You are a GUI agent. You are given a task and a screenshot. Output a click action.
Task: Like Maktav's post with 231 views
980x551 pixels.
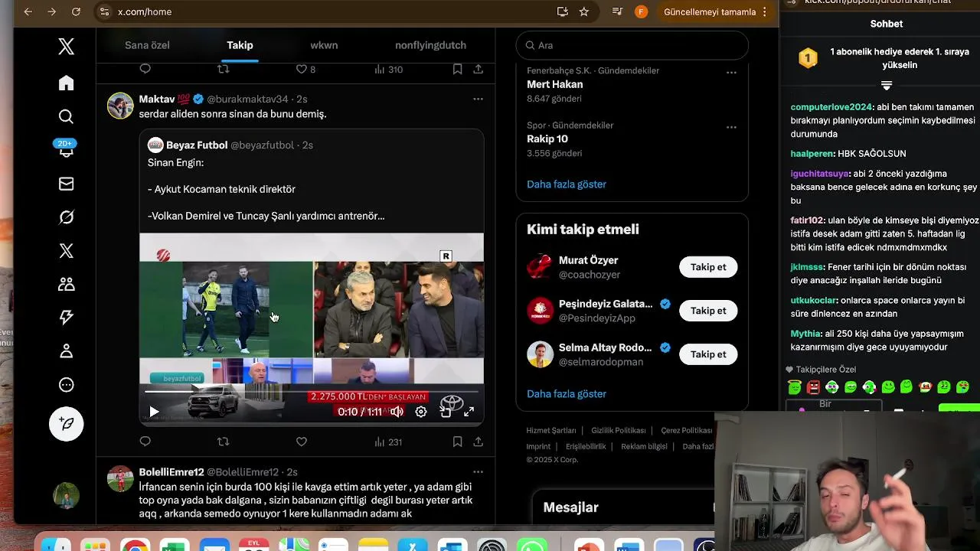point(302,442)
